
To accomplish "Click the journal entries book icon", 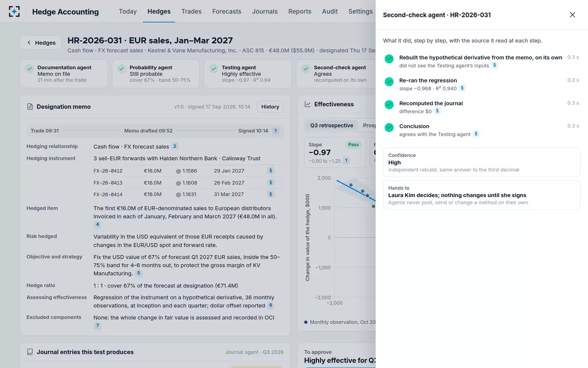I will click(30, 352).
